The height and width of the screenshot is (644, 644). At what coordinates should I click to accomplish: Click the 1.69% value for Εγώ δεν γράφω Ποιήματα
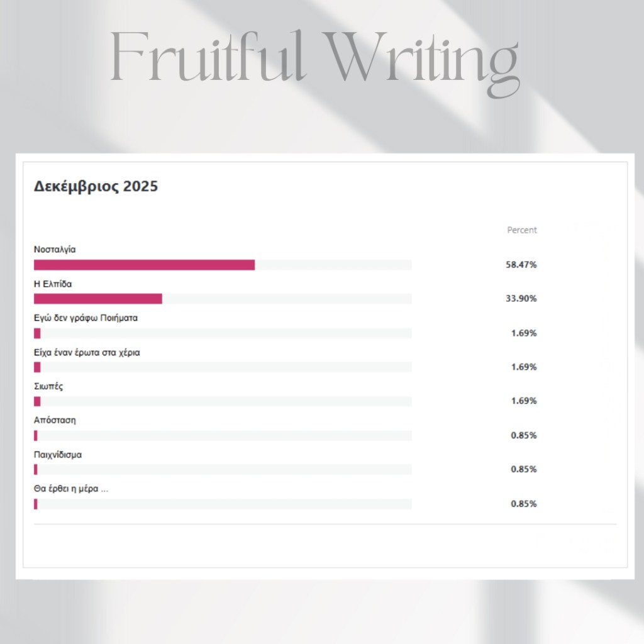click(x=524, y=333)
